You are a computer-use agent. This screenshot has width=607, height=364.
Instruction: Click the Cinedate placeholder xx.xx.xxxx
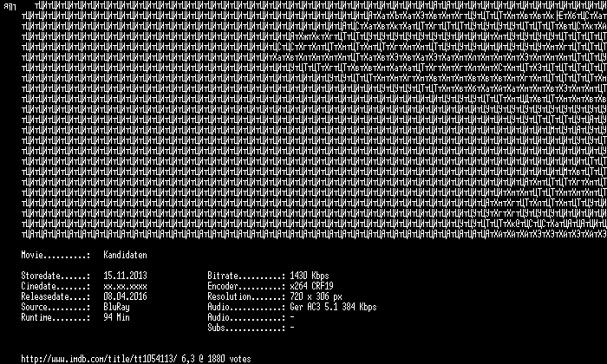click(x=125, y=286)
